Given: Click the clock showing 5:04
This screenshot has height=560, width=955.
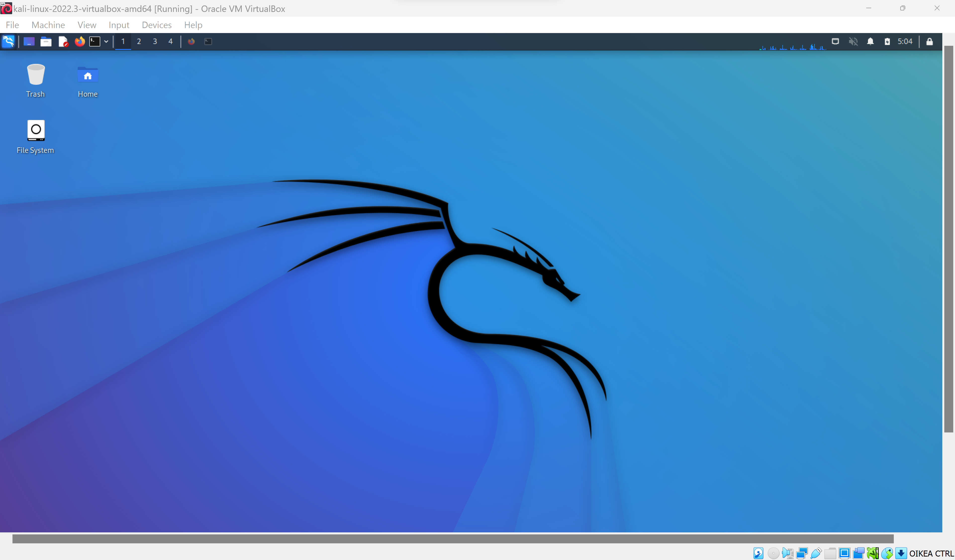Looking at the screenshot, I should [x=905, y=41].
